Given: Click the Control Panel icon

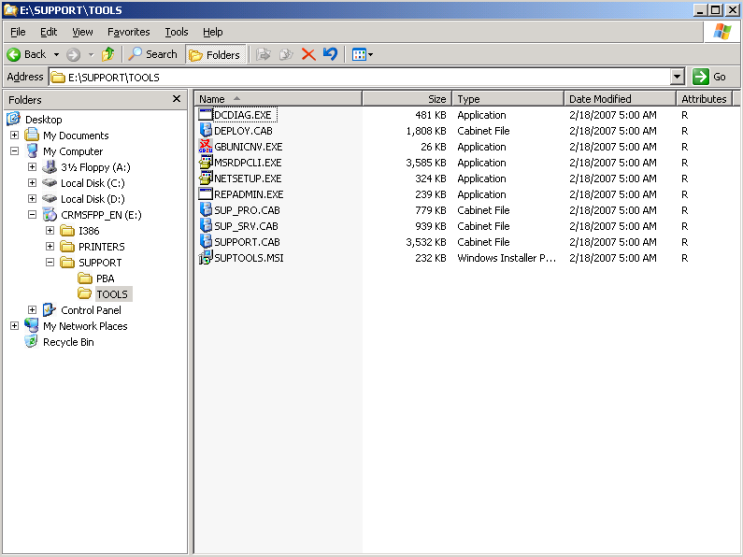Looking at the screenshot, I should pyautogui.click(x=49, y=310).
